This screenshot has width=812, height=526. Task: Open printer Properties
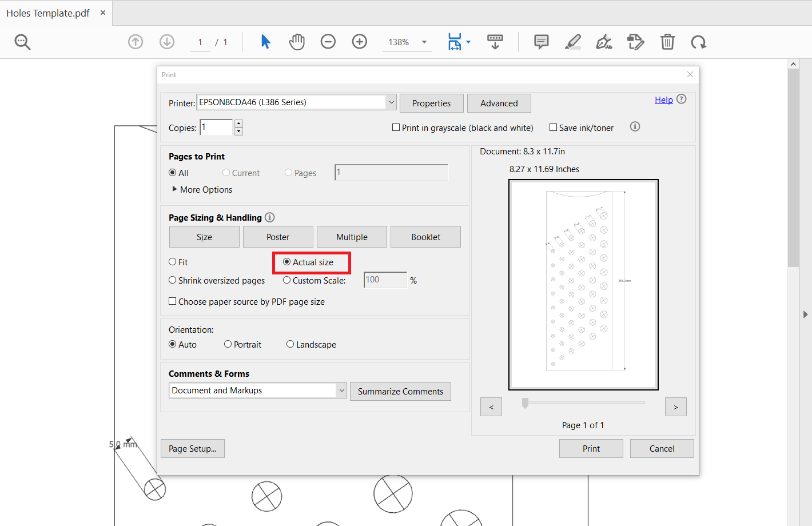[431, 103]
